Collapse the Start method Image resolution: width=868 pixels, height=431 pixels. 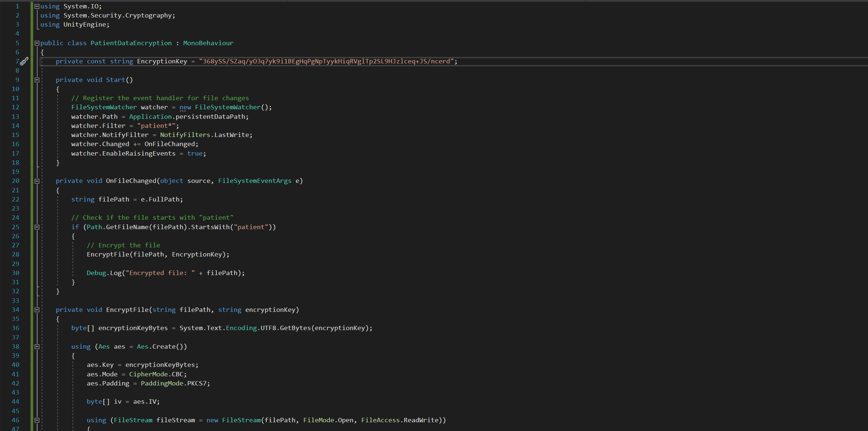[37, 80]
